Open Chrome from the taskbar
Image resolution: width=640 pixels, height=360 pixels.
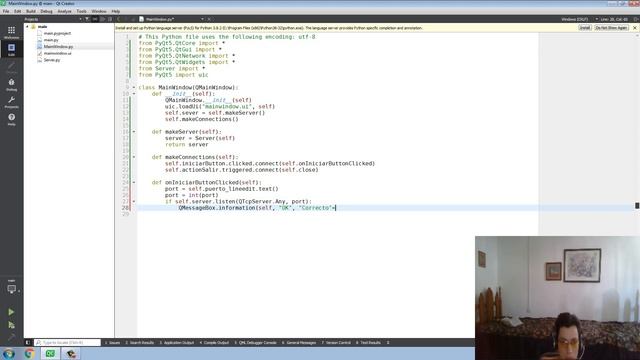[29, 353]
